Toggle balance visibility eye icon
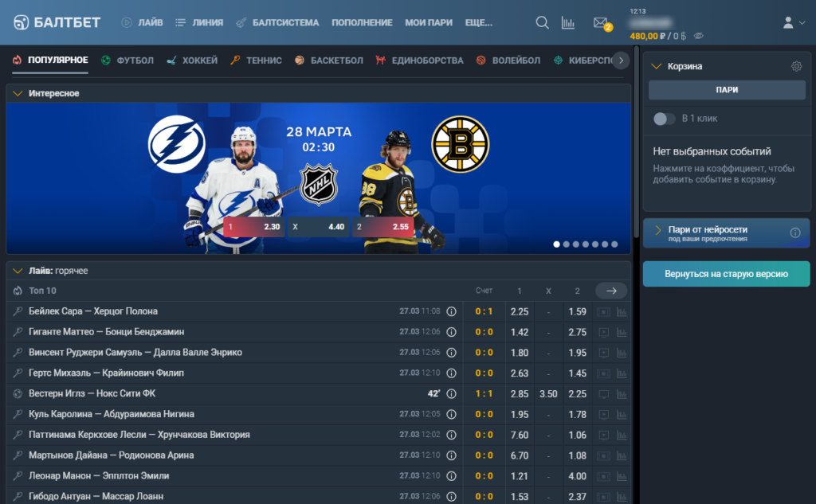Image resolution: width=816 pixels, height=504 pixels. [699, 36]
